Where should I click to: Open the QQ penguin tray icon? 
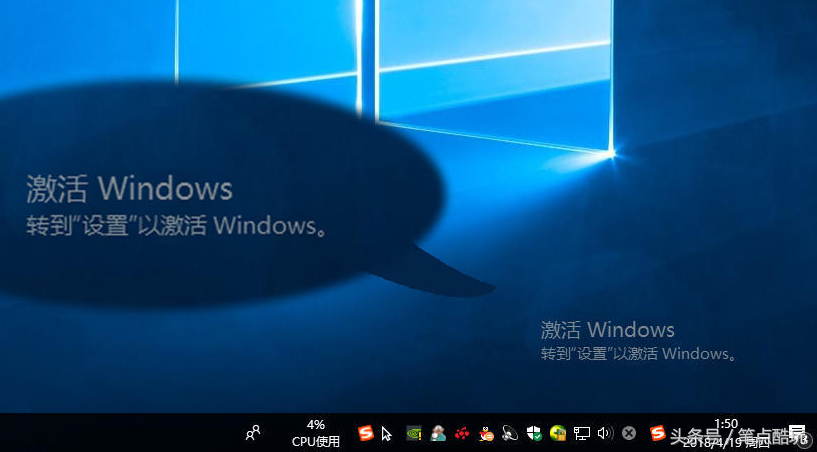[486, 433]
